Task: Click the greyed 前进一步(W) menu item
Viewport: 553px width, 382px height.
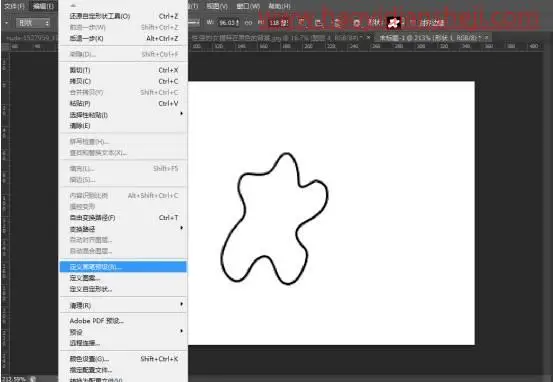Action: [x=123, y=27]
